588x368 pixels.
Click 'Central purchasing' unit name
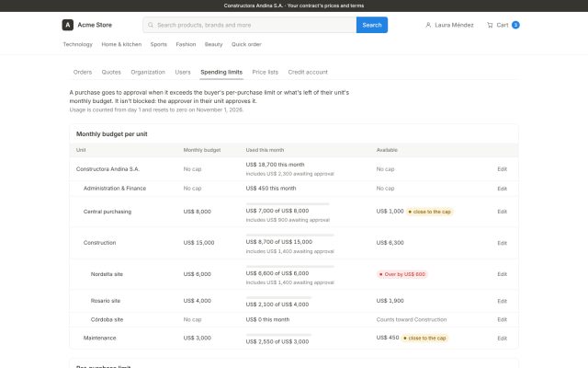[107, 212]
